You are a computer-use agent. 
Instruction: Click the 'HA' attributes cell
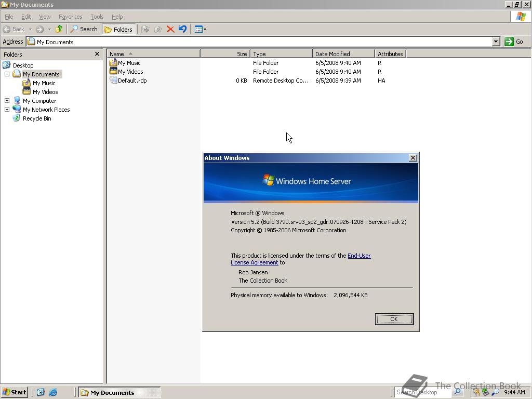click(x=381, y=81)
